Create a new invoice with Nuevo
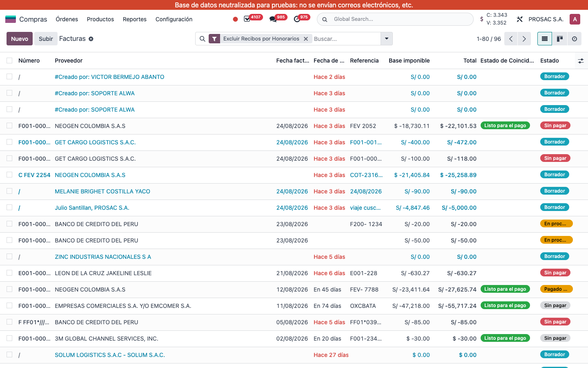The width and height of the screenshot is (588, 368). click(20, 39)
